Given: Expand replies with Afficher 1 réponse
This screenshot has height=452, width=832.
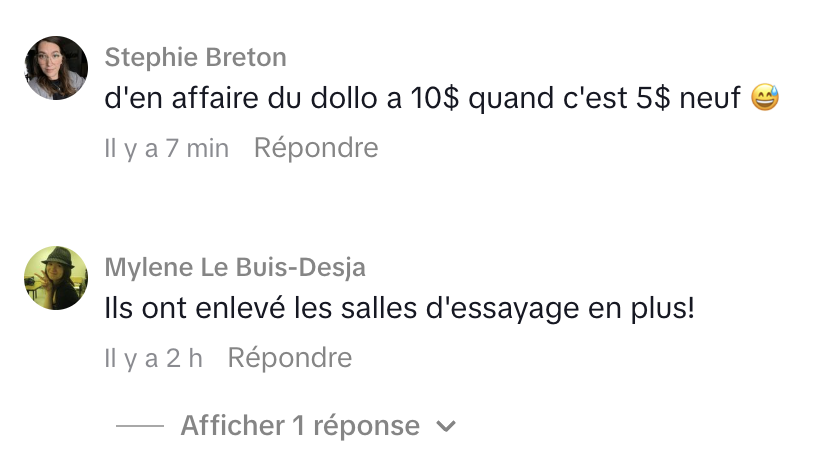Looking at the screenshot, I should click(300, 426).
